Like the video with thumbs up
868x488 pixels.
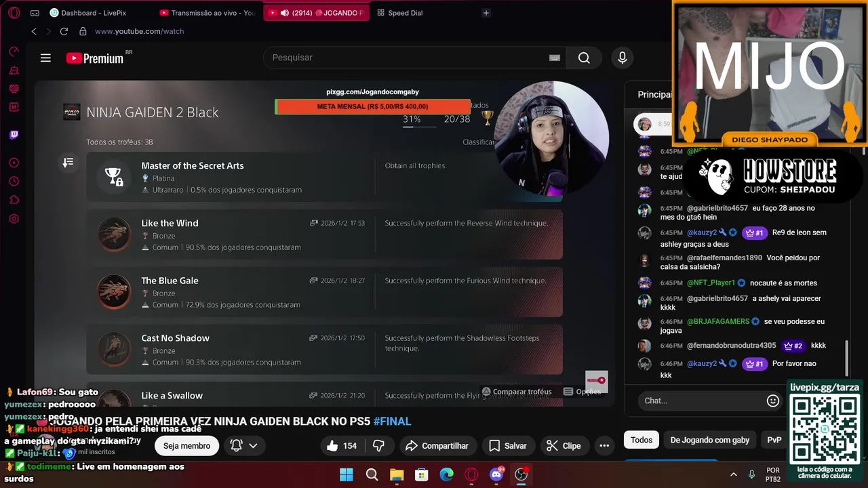(341, 445)
